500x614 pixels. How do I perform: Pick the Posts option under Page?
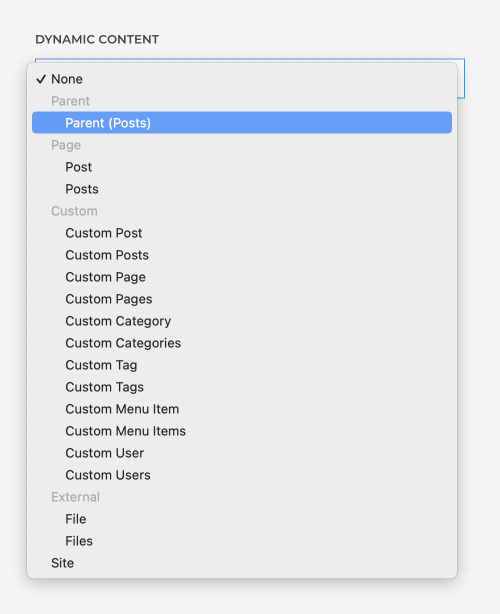click(x=242, y=189)
